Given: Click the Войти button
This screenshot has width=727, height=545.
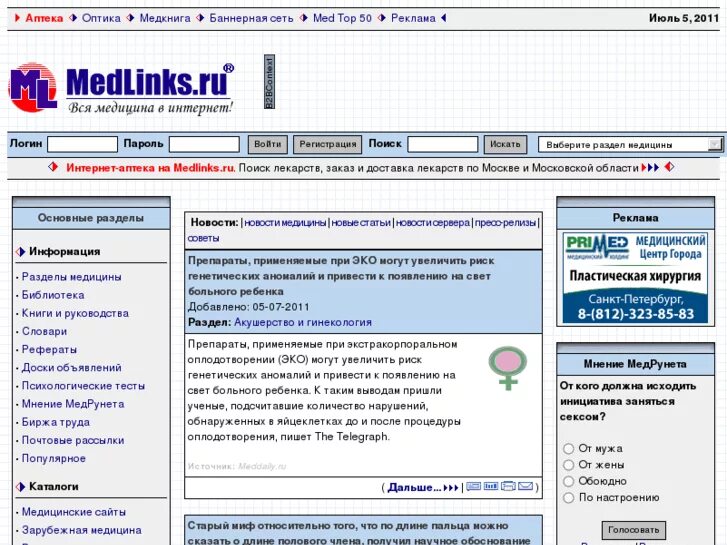Looking at the screenshot, I should [268, 144].
